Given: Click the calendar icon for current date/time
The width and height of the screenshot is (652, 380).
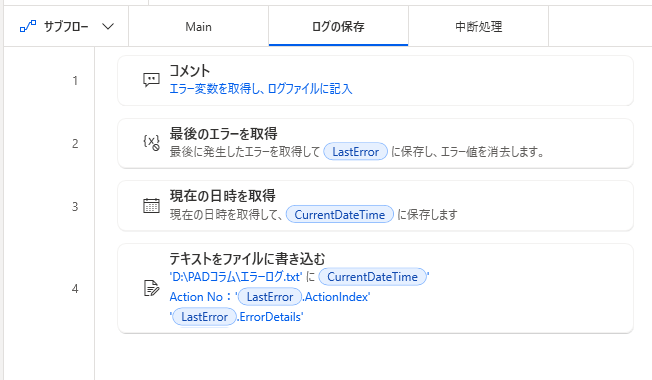Looking at the screenshot, I should tap(151, 205).
